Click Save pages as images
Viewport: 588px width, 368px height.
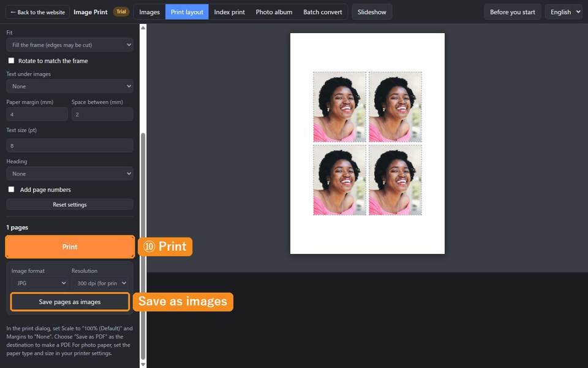click(70, 302)
